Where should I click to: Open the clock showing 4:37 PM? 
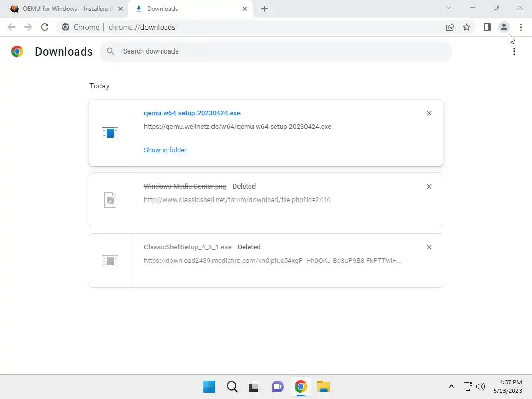tap(508, 387)
